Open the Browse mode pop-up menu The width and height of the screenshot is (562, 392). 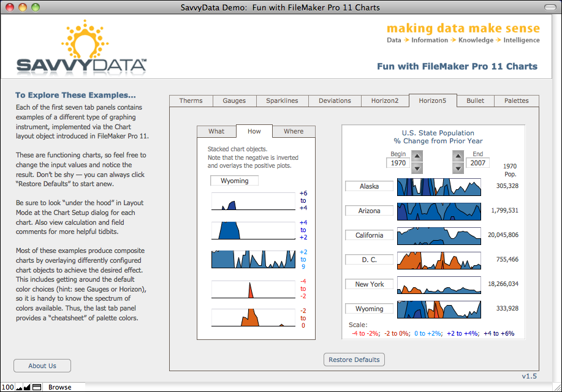click(60, 387)
